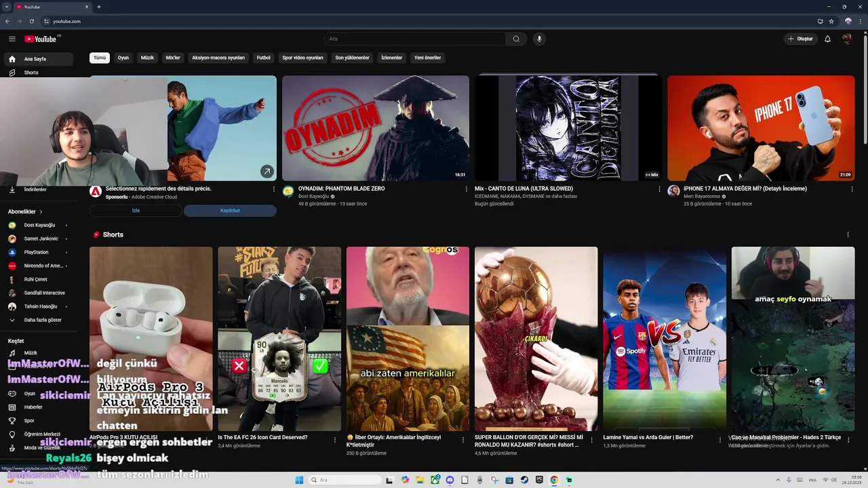868x488 pixels.
Task: Open the YouTube account avatar menu
Action: (847, 39)
